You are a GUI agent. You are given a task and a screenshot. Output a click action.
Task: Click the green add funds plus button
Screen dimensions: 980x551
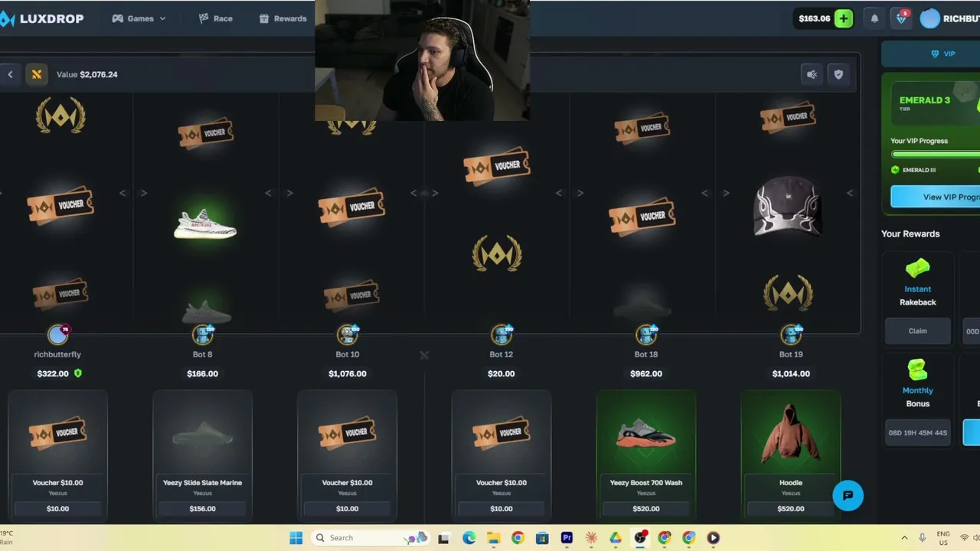(x=844, y=18)
